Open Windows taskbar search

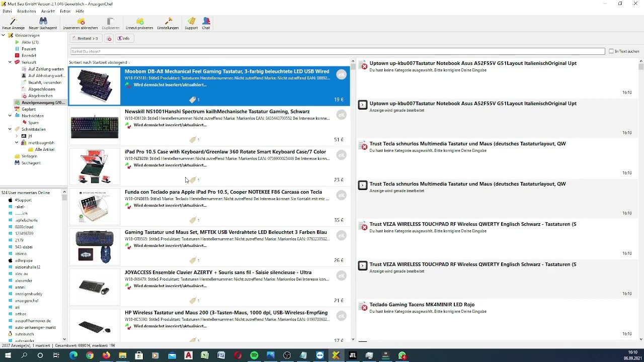point(24,355)
